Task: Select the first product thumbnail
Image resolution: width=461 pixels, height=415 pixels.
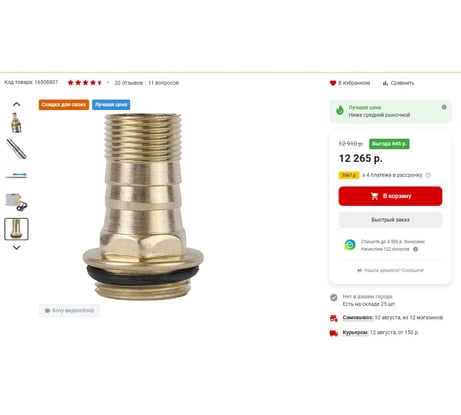Action: point(16,123)
